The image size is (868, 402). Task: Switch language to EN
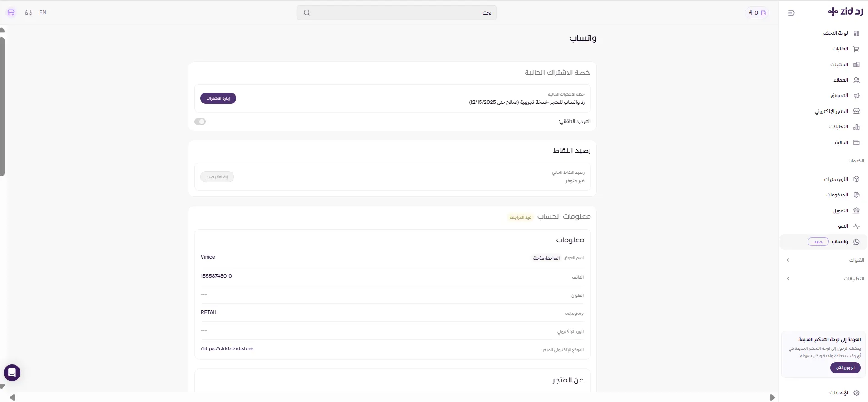tap(43, 13)
